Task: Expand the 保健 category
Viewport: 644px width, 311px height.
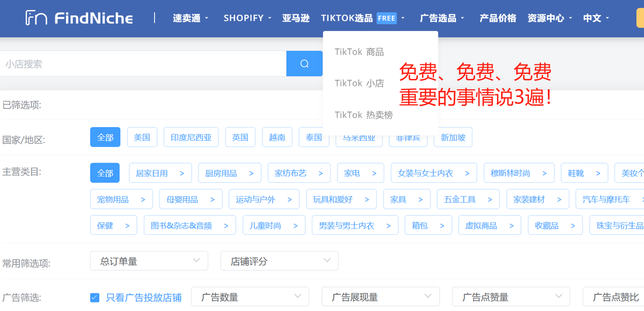Action: click(x=113, y=226)
